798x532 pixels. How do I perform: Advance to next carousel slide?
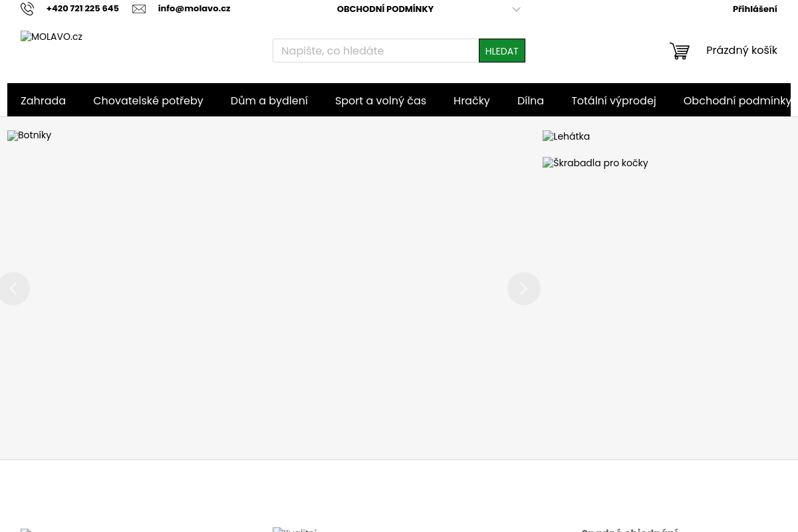[x=523, y=289]
